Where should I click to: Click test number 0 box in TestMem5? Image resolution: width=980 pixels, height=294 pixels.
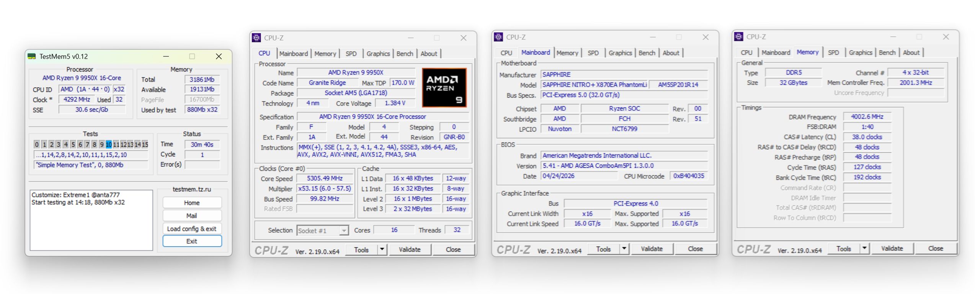37,144
